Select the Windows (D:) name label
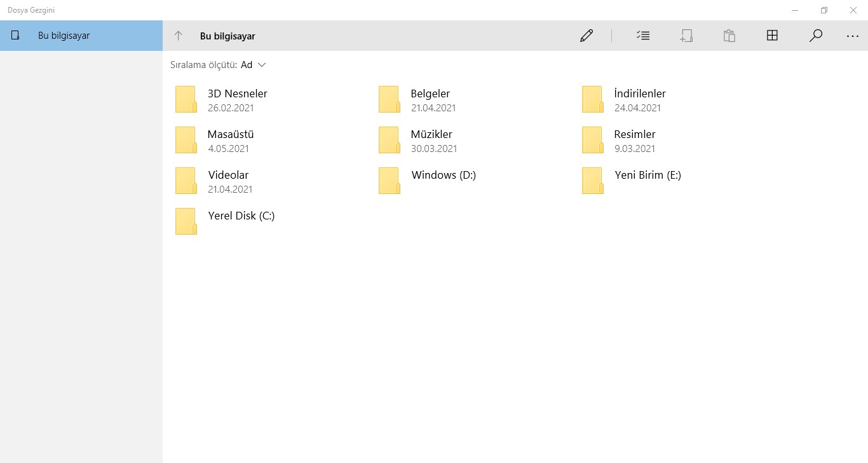 pos(444,175)
